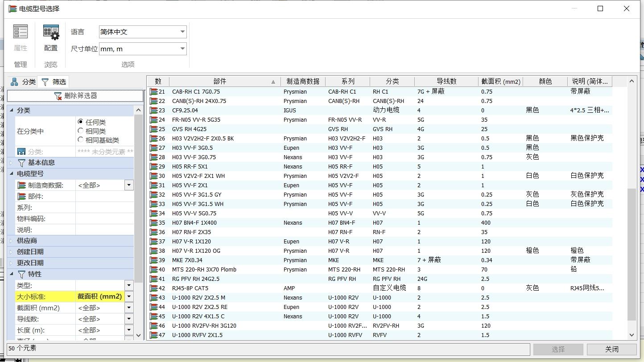Click the 制造商数据 filter row icon

click(21, 185)
